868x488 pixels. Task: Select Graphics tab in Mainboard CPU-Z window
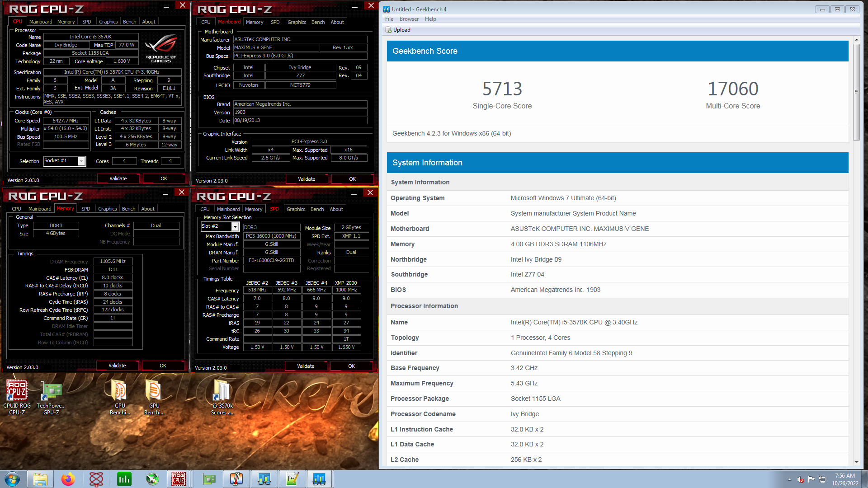297,22
